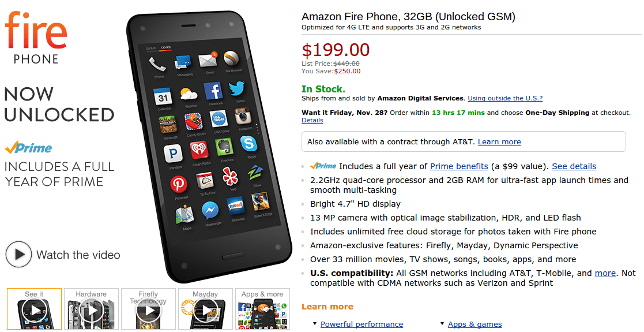644x332 pixels.
Task: Click the Details link under shipping info
Action: 312,120
